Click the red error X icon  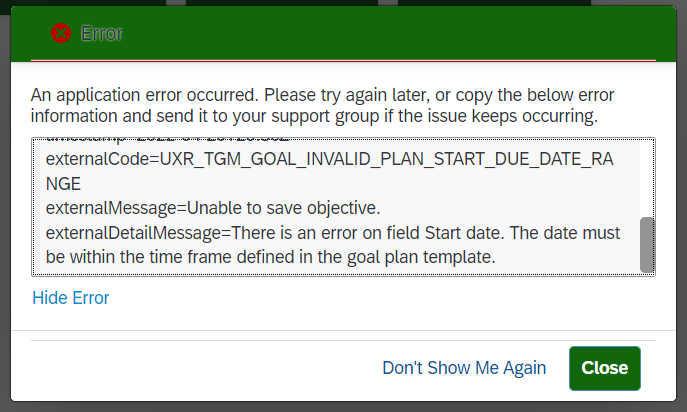61,33
